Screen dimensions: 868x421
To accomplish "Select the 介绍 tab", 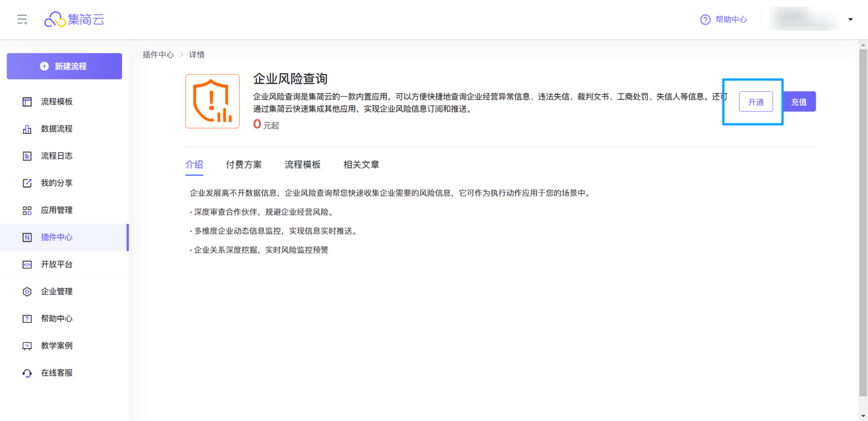I will tap(194, 165).
